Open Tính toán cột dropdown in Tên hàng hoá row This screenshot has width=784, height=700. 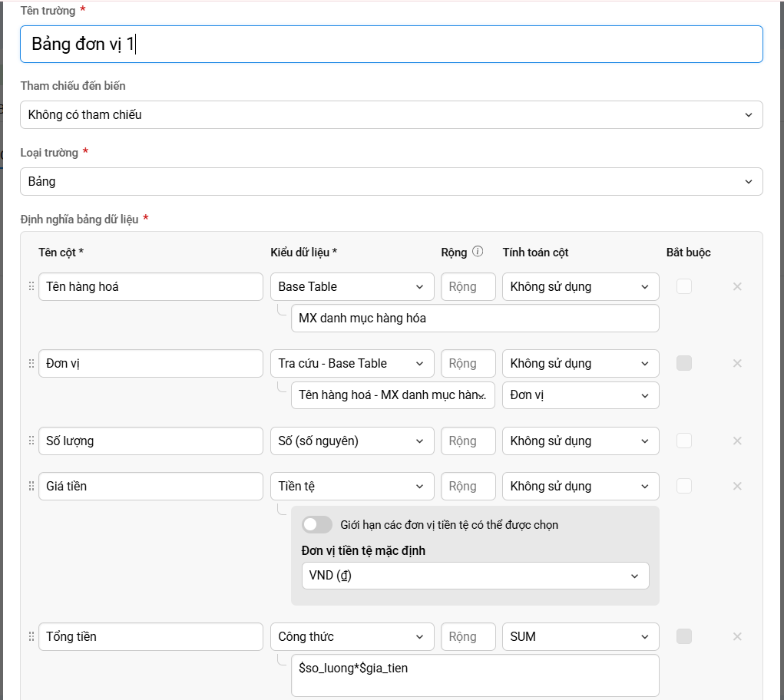click(581, 286)
